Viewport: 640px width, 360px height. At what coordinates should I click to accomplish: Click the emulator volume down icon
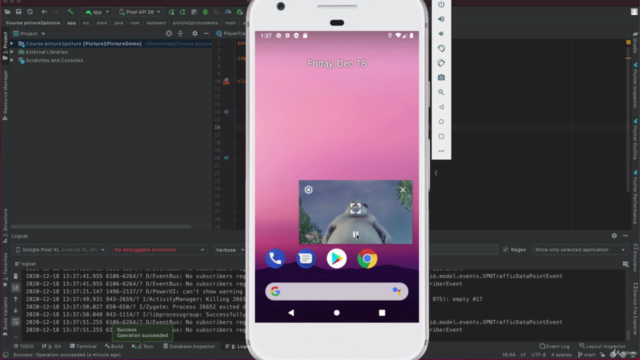pos(441,34)
